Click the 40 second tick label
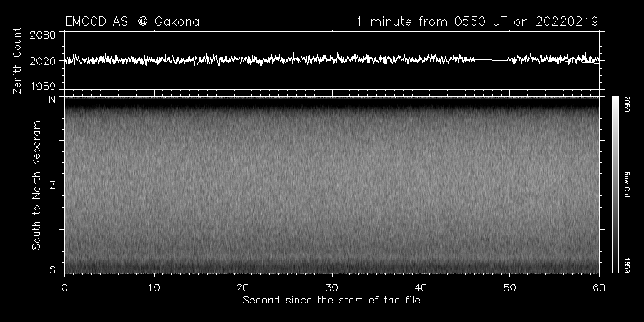Image resolution: width=644 pixels, height=322 pixels. click(x=421, y=288)
